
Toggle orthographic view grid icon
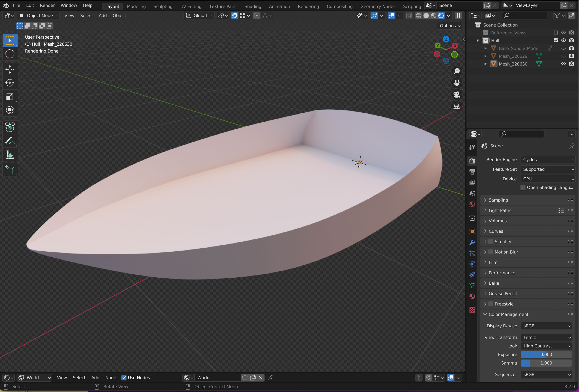click(x=456, y=106)
